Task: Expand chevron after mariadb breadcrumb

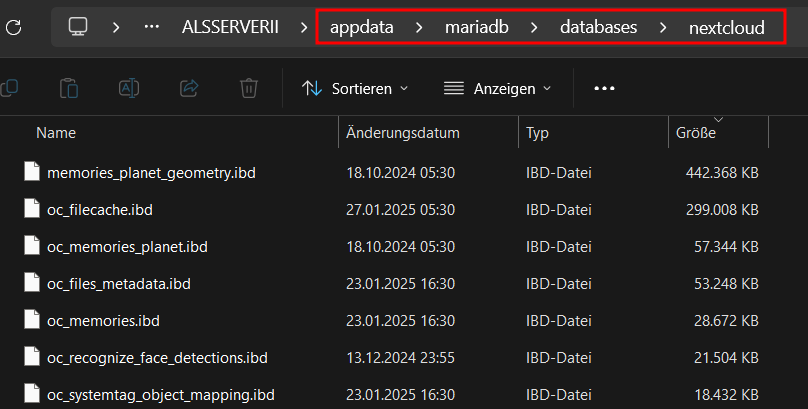Action: [x=534, y=27]
